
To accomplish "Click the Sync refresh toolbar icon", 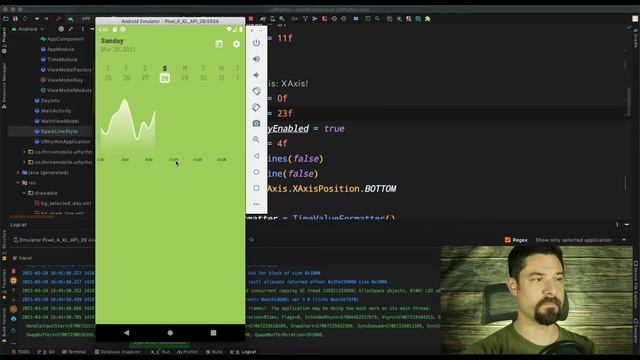I will [25, 18].
